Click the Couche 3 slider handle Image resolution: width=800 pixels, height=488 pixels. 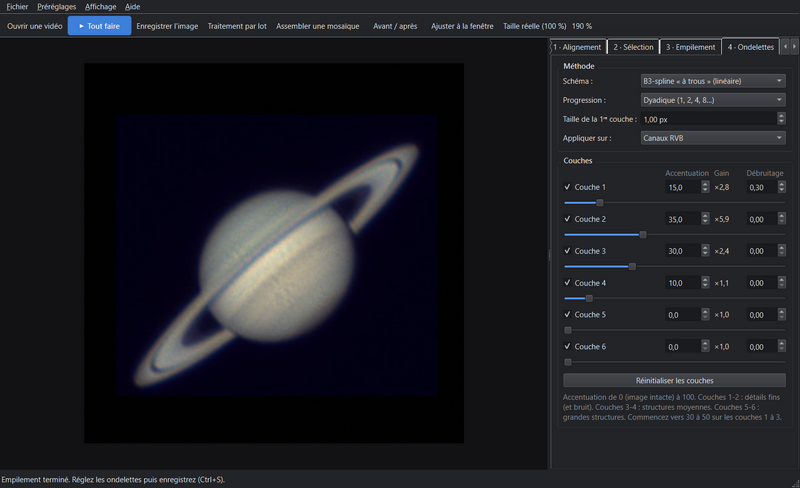pyautogui.click(x=632, y=266)
